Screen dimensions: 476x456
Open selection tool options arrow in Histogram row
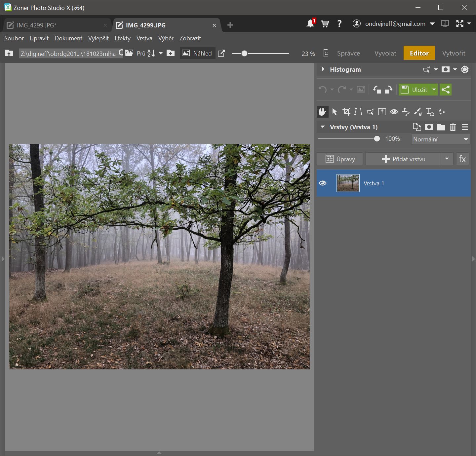[x=436, y=69]
